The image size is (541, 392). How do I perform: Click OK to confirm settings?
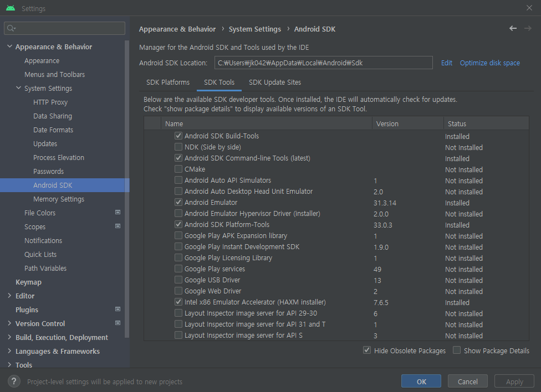[421, 381]
